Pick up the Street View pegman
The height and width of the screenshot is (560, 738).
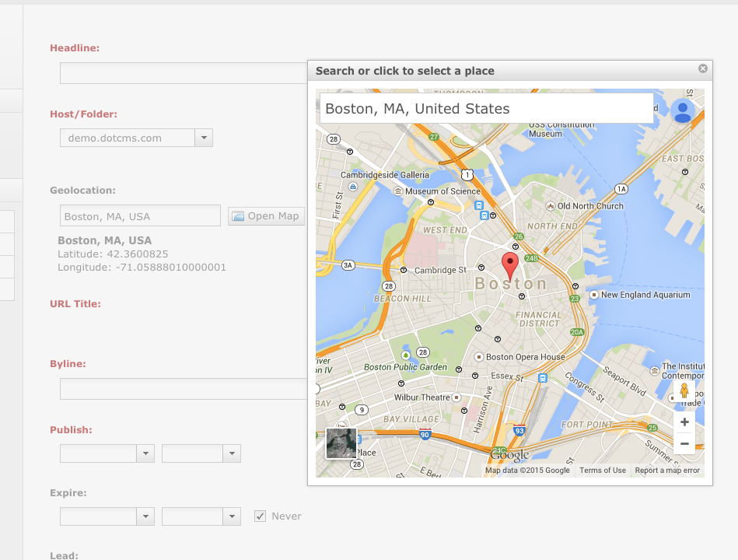coord(684,390)
